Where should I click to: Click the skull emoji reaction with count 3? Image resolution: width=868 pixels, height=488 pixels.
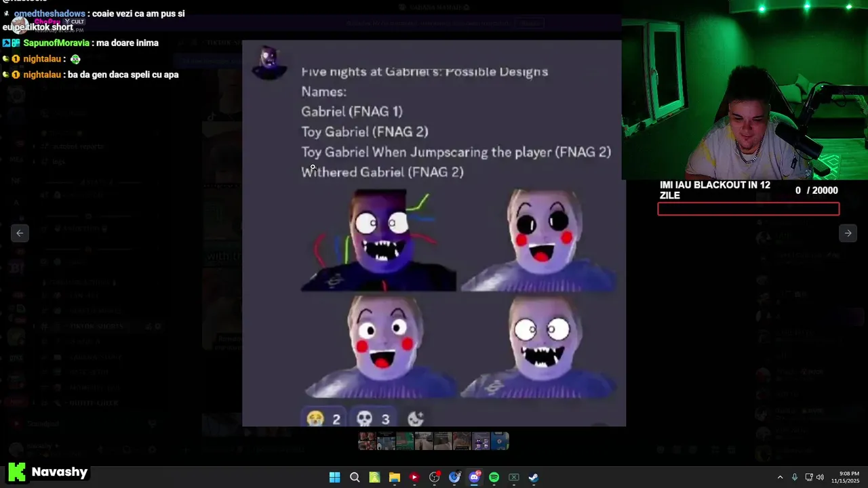click(x=374, y=419)
